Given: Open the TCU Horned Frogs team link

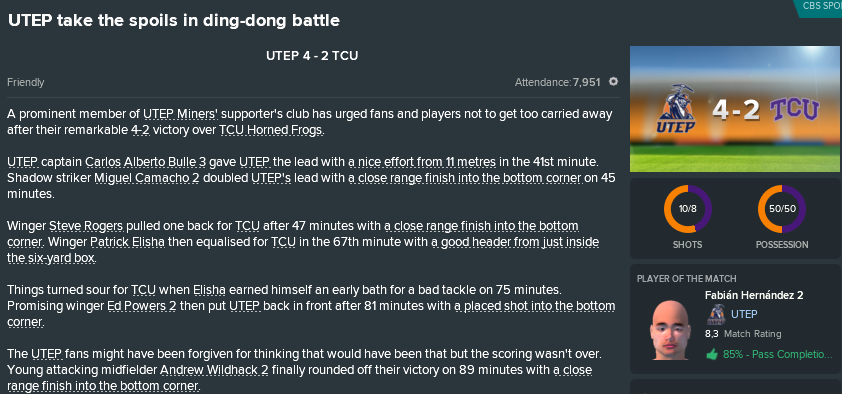Looking at the screenshot, I should [271, 130].
